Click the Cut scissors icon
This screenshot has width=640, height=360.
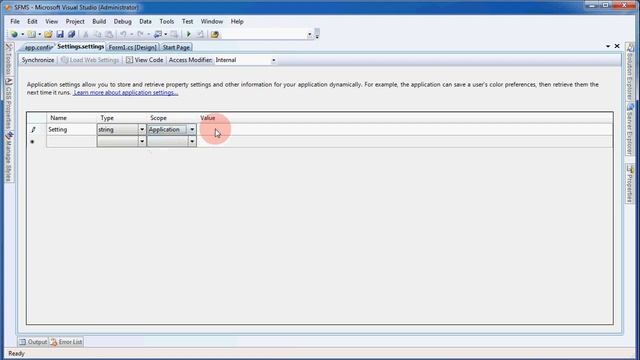86,34
